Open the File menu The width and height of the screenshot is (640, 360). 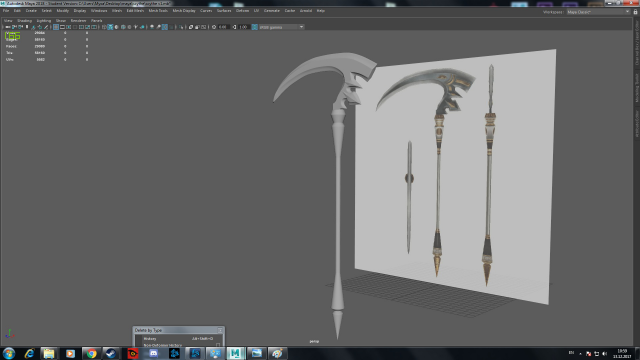click(6, 11)
